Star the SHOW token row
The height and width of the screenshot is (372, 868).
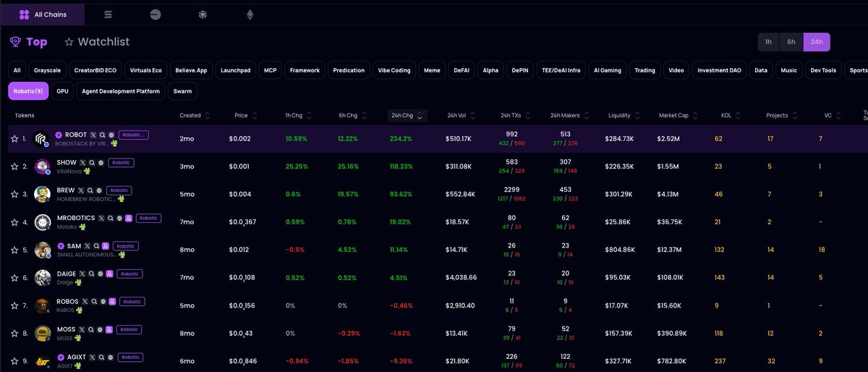tap(14, 166)
